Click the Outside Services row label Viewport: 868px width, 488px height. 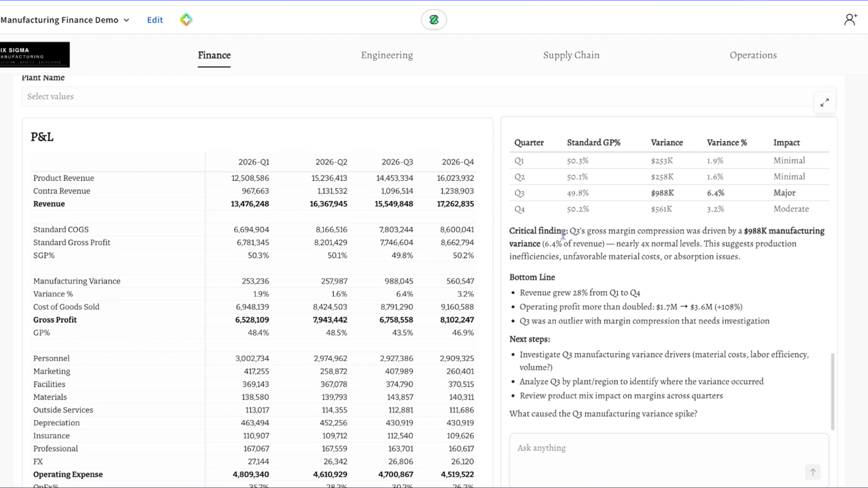(x=63, y=410)
